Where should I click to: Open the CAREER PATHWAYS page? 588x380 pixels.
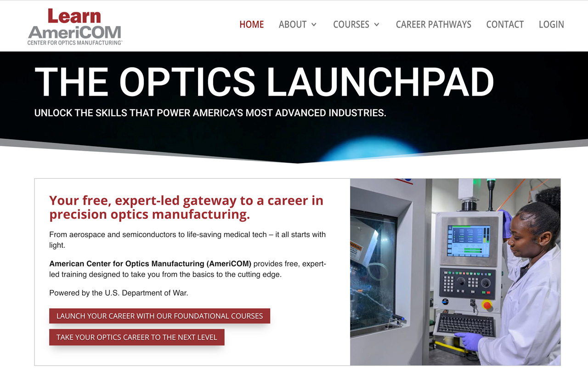(x=434, y=24)
